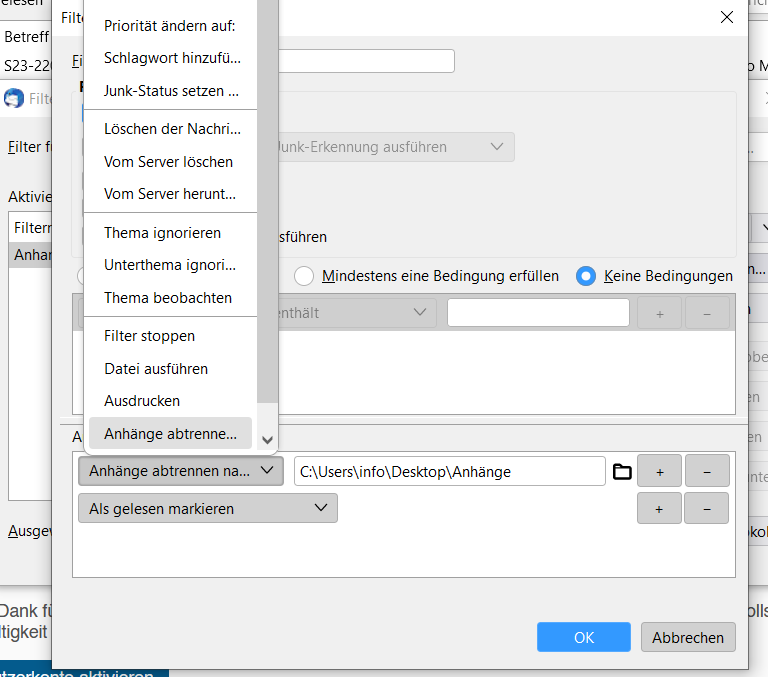The width and height of the screenshot is (768, 677).
Task: Open 'Als gelesen markieren' action dropdown
Action: [208, 508]
